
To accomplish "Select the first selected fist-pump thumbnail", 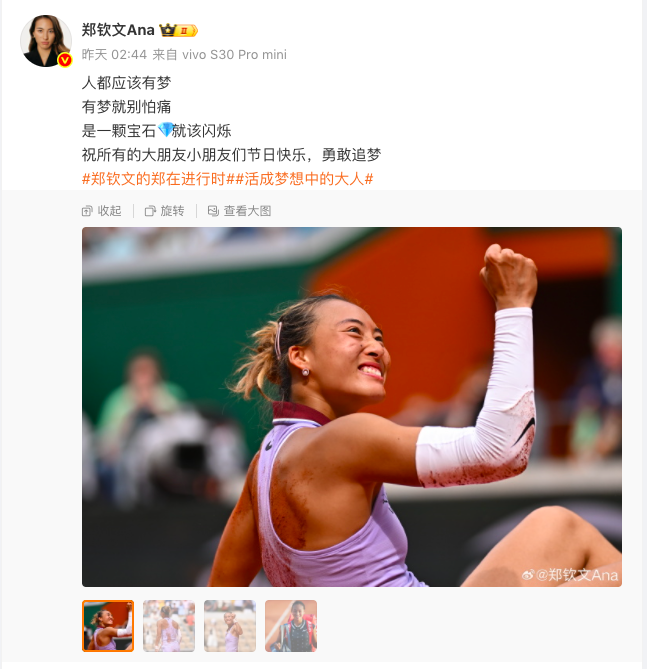I will coord(108,626).
